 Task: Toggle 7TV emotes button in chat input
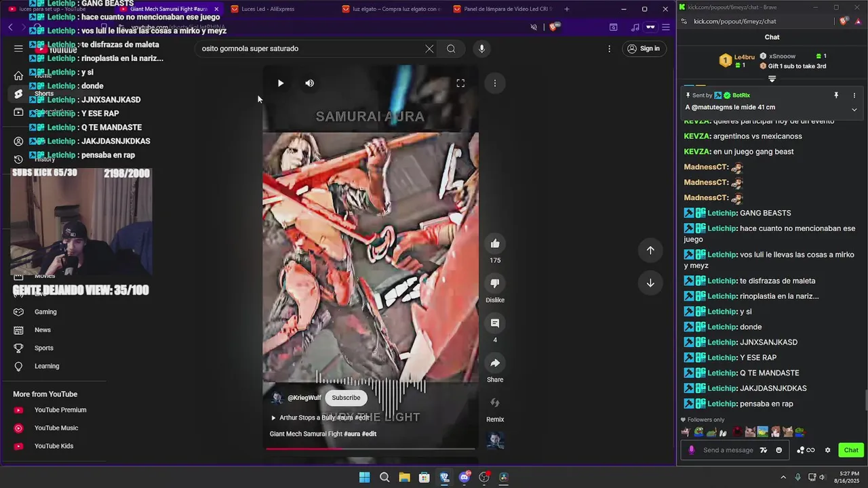pyautogui.click(x=764, y=450)
